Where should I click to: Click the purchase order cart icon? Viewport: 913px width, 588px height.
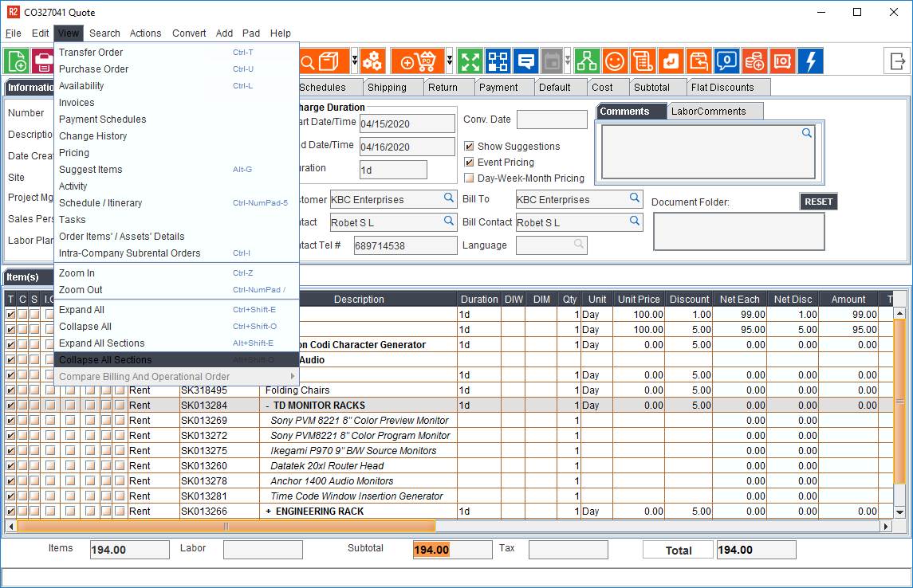(x=417, y=61)
